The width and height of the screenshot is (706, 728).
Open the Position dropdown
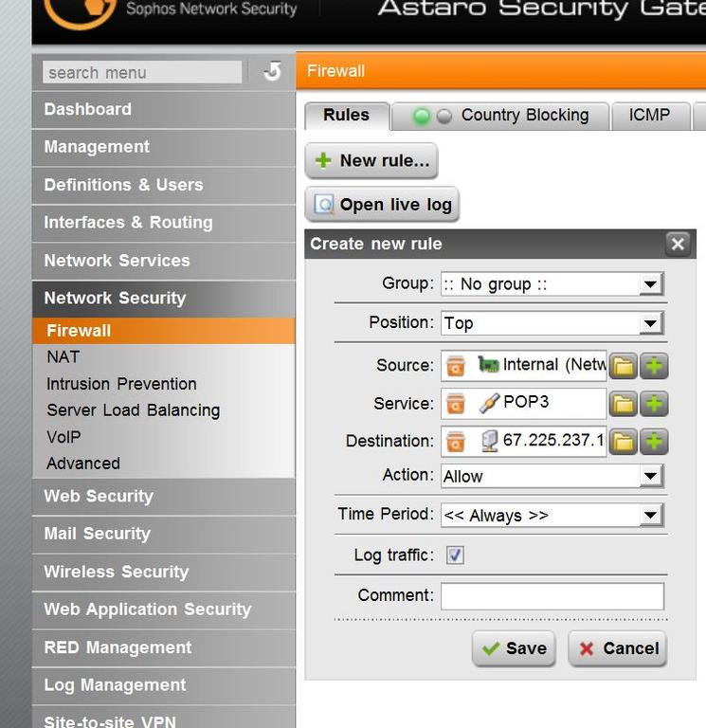tap(552, 323)
